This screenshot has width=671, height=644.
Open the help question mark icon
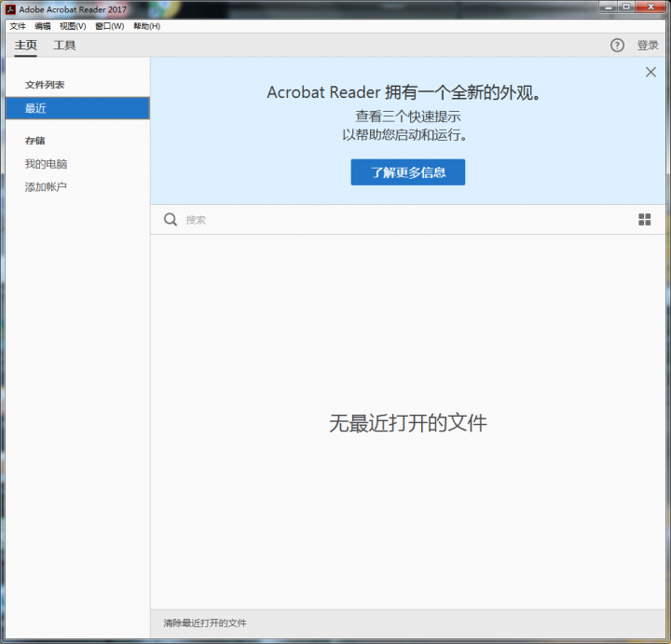pyautogui.click(x=617, y=45)
